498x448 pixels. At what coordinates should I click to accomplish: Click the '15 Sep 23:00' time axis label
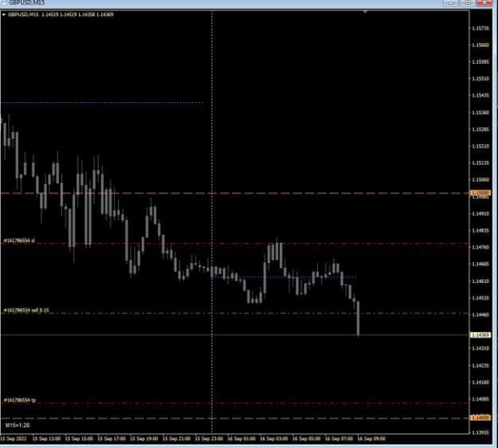[x=209, y=438]
